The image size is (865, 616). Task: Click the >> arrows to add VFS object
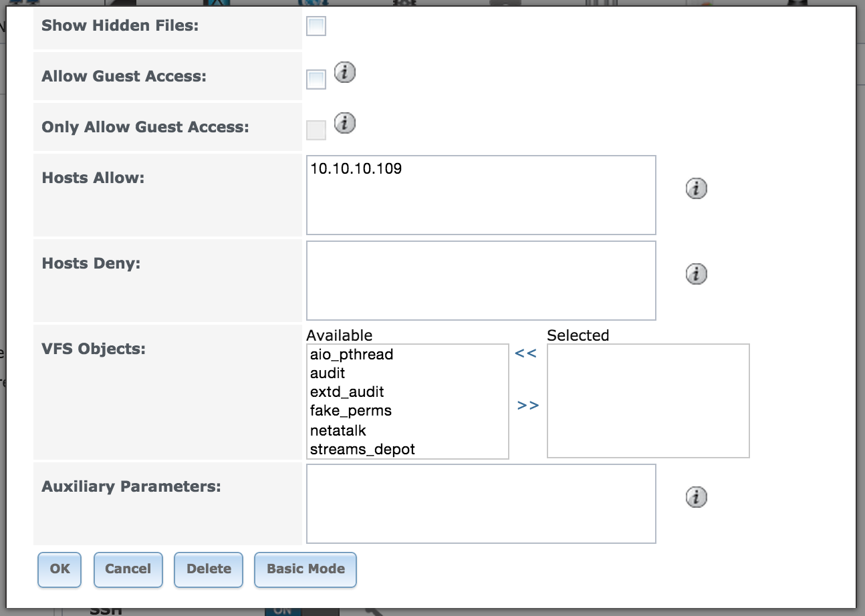pyautogui.click(x=528, y=405)
